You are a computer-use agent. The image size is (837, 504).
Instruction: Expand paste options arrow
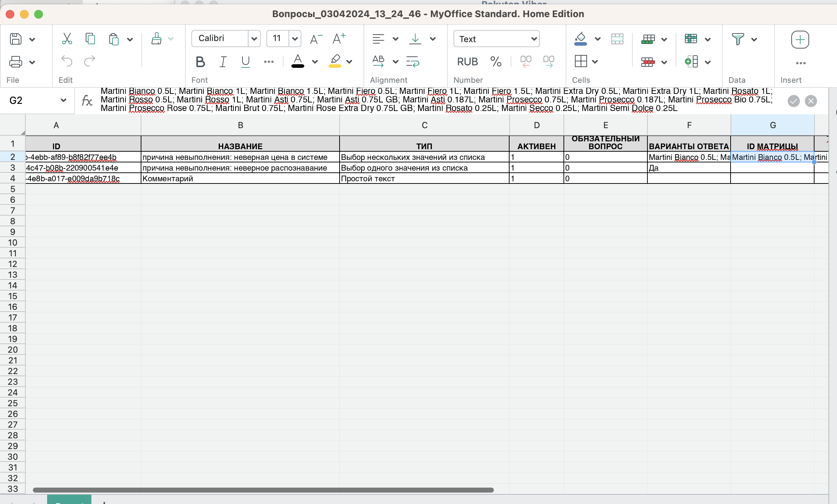[x=130, y=39]
